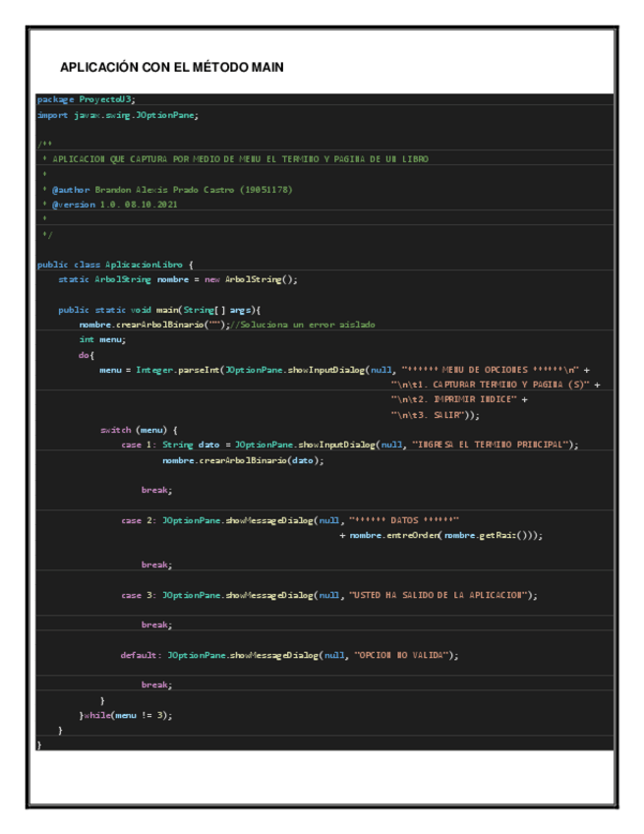The width and height of the screenshot is (644, 834).
Task: Click the 'IMPRIMIR INDICE' string line
Action: coord(458,399)
